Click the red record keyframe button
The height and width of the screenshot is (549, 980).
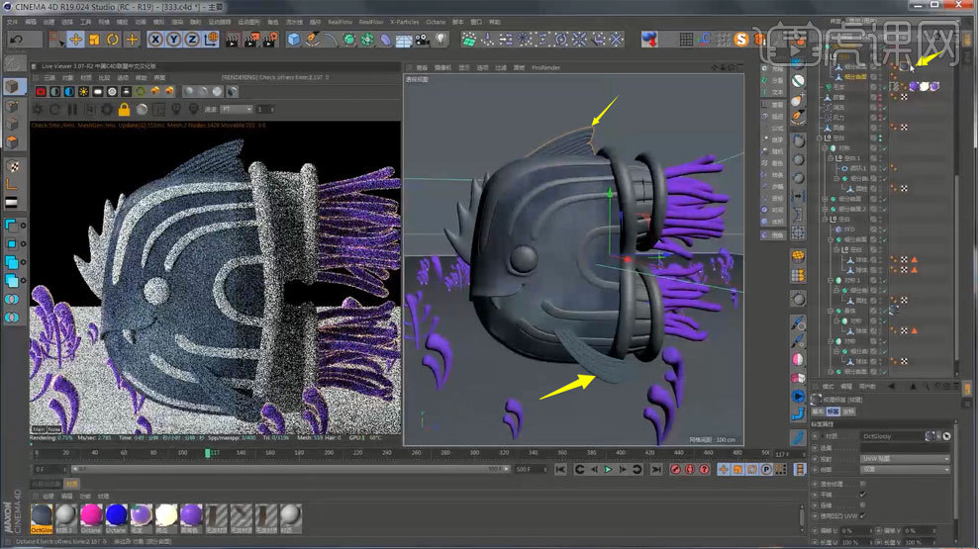676,469
